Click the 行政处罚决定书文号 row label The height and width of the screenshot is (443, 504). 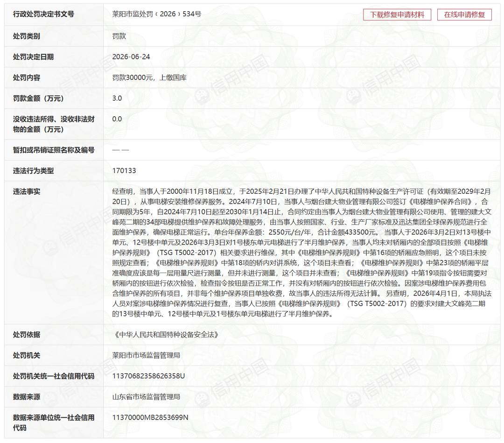(x=43, y=14)
